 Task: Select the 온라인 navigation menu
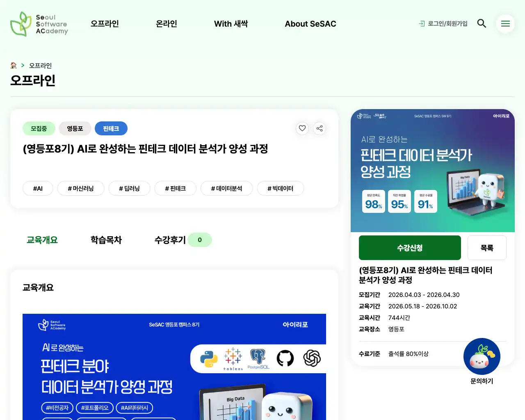tap(167, 24)
